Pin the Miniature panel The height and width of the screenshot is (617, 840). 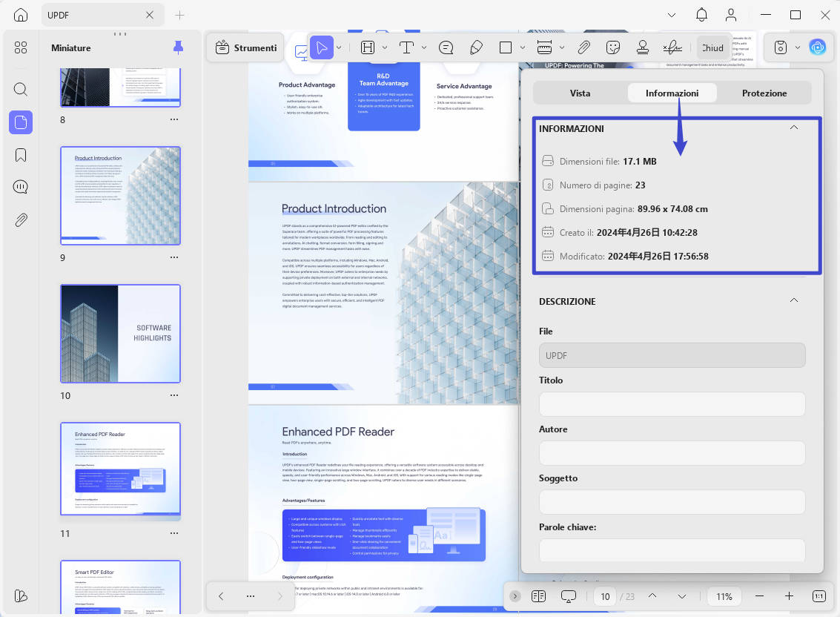[179, 47]
